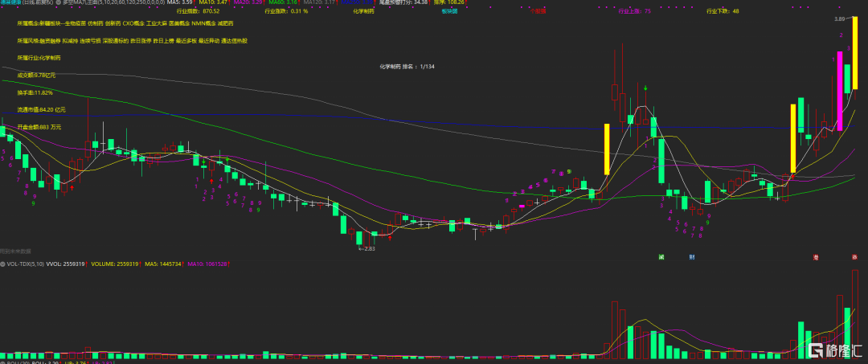Image resolution: width=868 pixels, height=364 pixels.
Task: Switch to the 个股图 view
Action: click(538, 11)
